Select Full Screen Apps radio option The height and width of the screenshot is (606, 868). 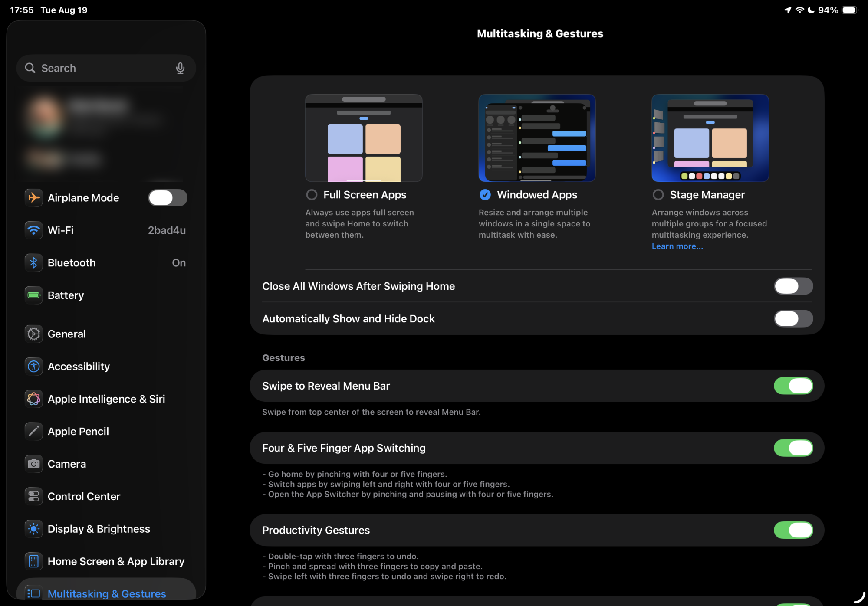312,195
